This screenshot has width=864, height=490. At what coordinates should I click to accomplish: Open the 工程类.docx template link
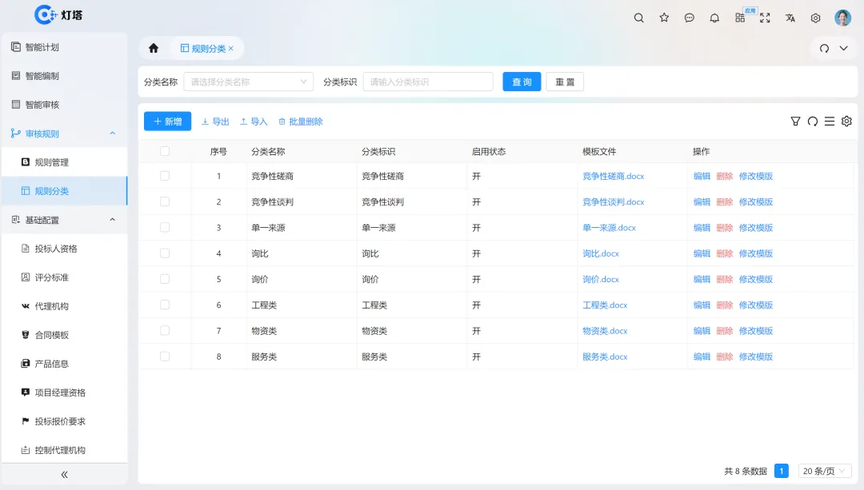click(605, 305)
